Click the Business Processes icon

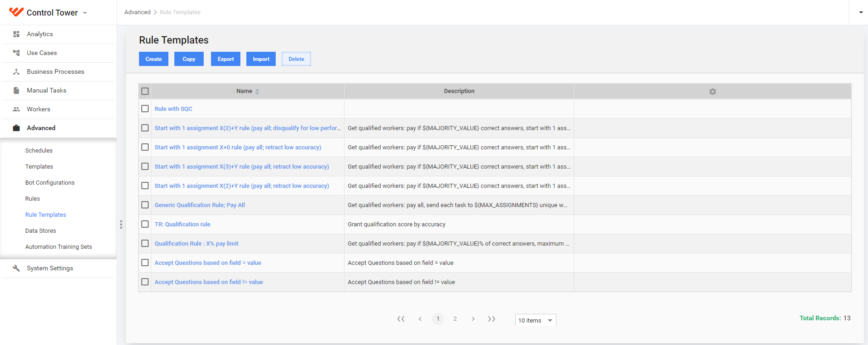point(17,71)
